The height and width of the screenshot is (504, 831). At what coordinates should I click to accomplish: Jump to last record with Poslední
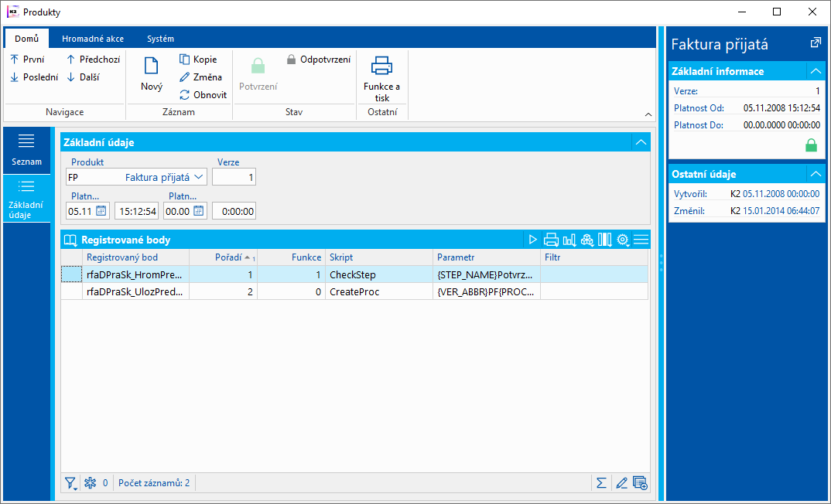(x=34, y=77)
